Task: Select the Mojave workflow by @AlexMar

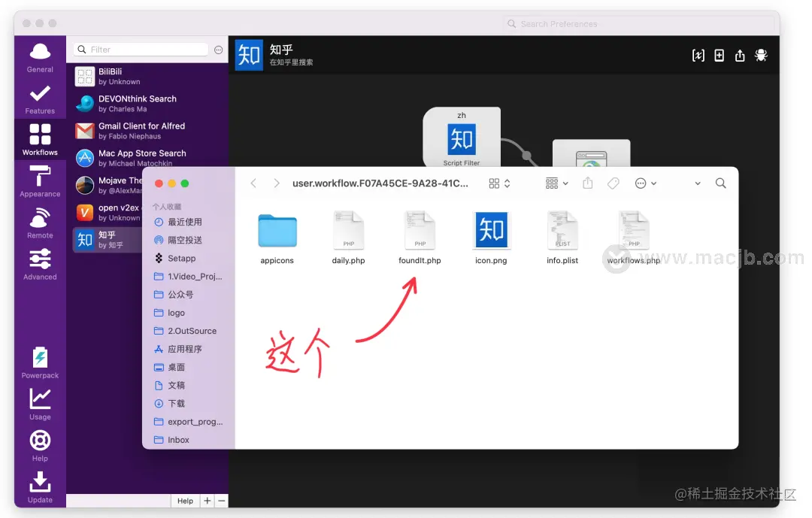Action: coord(108,186)
